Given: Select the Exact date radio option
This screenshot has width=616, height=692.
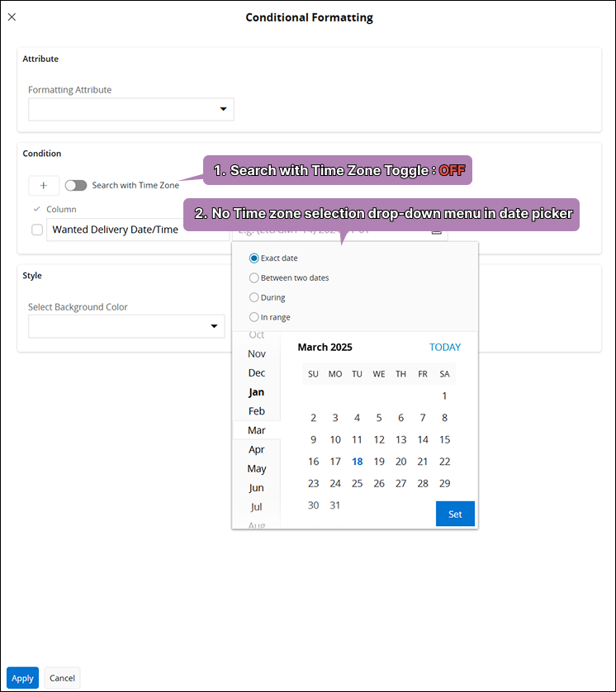Looking at the screenshot, I should coord(254,258).
